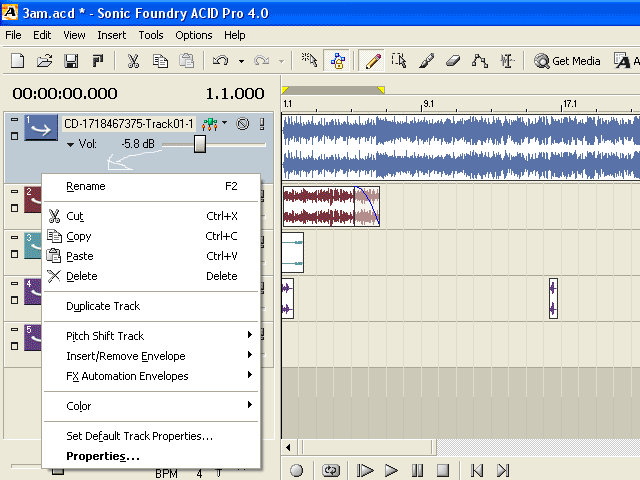This screenshot has height=480, width=640.
Task: Click Play From Start button
Action: 364,470
